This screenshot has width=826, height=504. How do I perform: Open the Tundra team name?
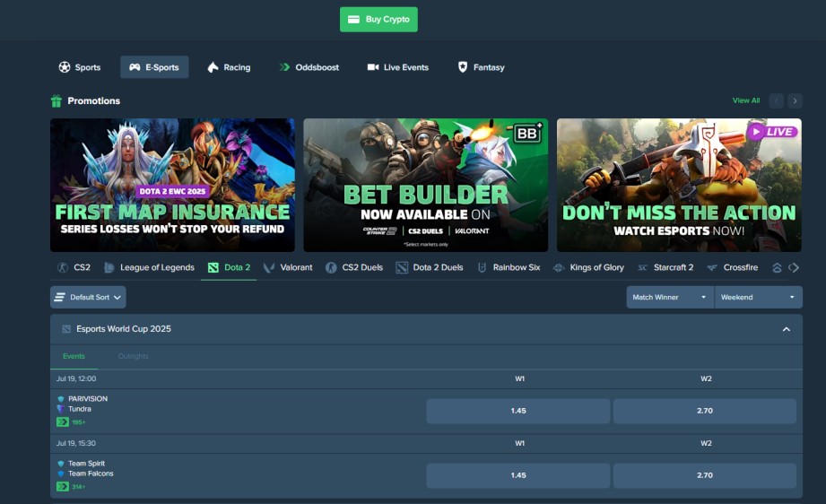pos(80,409)
